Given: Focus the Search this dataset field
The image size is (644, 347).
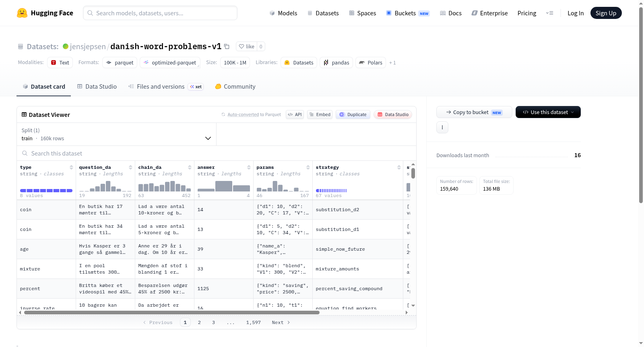Looking at the screenshot, I should pos(217,154).
